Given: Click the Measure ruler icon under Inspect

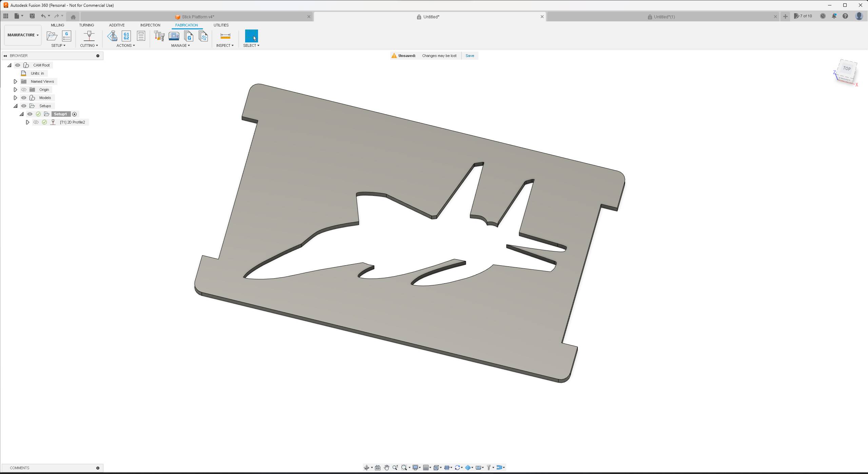Looking at the screenshot, I should (225, 36).
